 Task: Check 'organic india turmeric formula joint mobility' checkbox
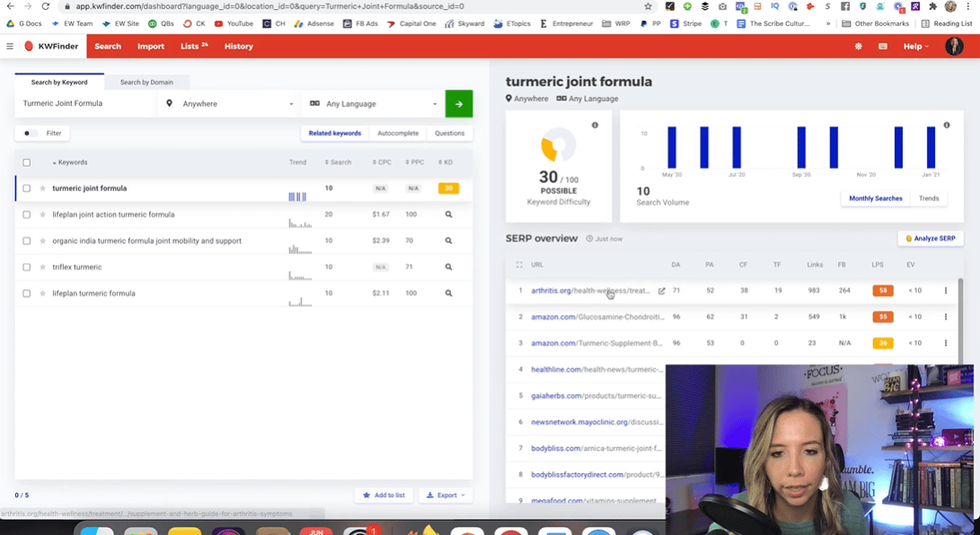tap(26, 241)
